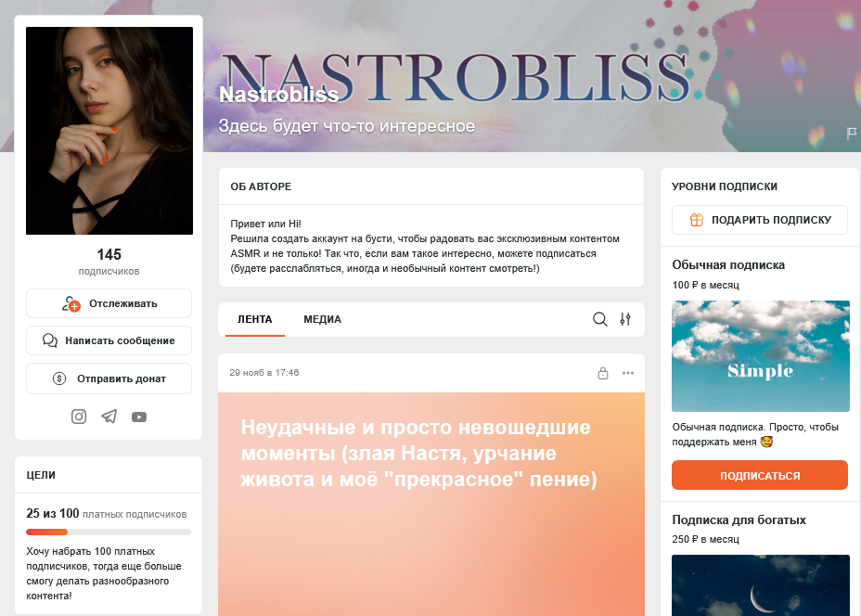The image size is (861, 616).
Task: Switch to the Медиа tab
Action: tap(322, 319)
